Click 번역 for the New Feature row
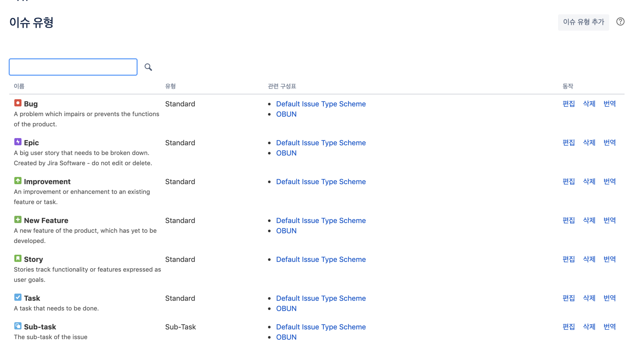644x356 pixels. click(609, 220)
